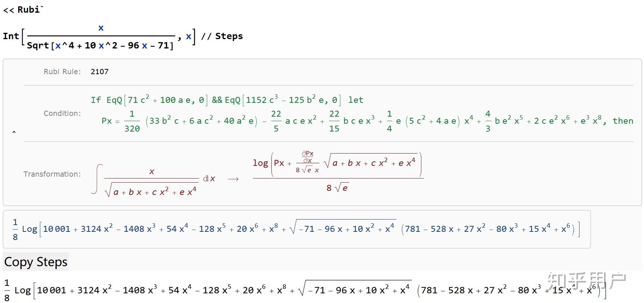This screenshot has height=303, width=644.
Task: Select the boxed Log result output
Action: pyautogui.click(x=297, y=229)
